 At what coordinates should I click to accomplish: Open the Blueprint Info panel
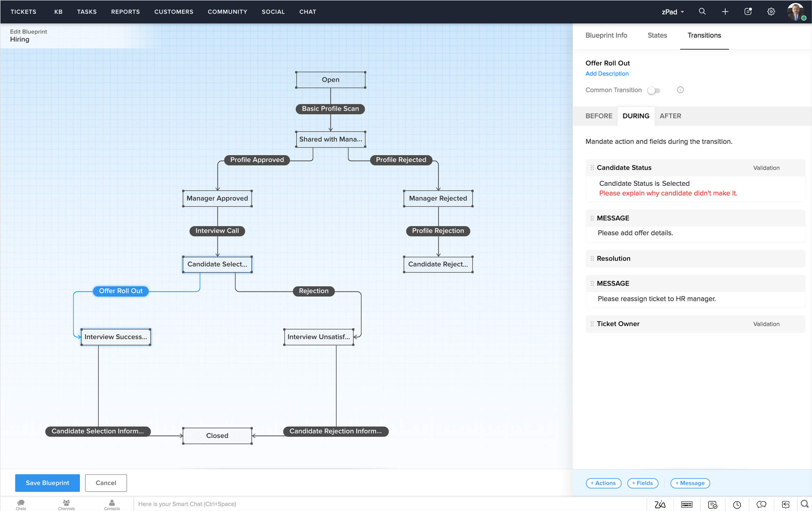[606, 35]
